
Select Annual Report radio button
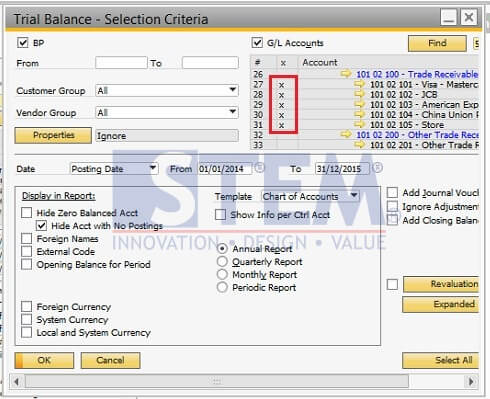[x=222, y=249]
